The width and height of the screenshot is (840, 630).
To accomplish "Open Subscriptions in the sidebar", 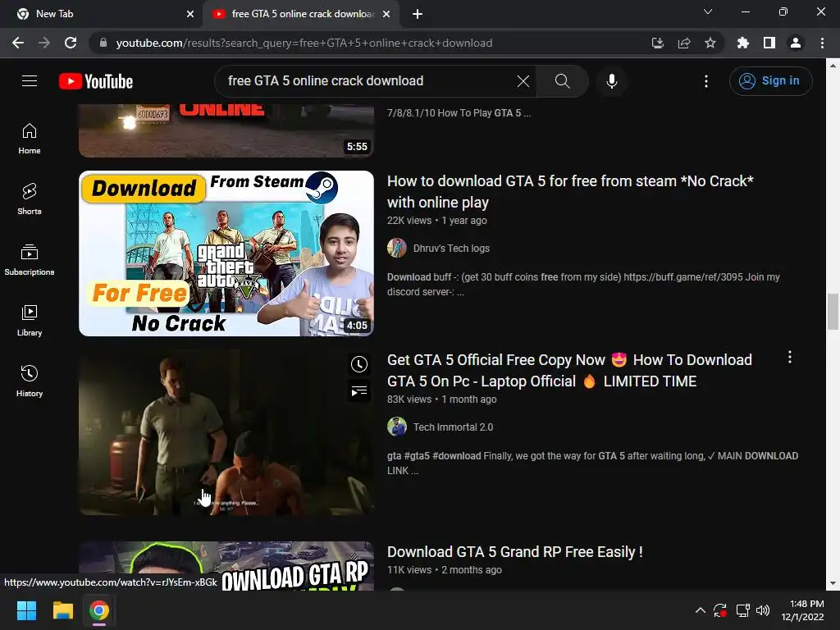I will coord(30,260).
